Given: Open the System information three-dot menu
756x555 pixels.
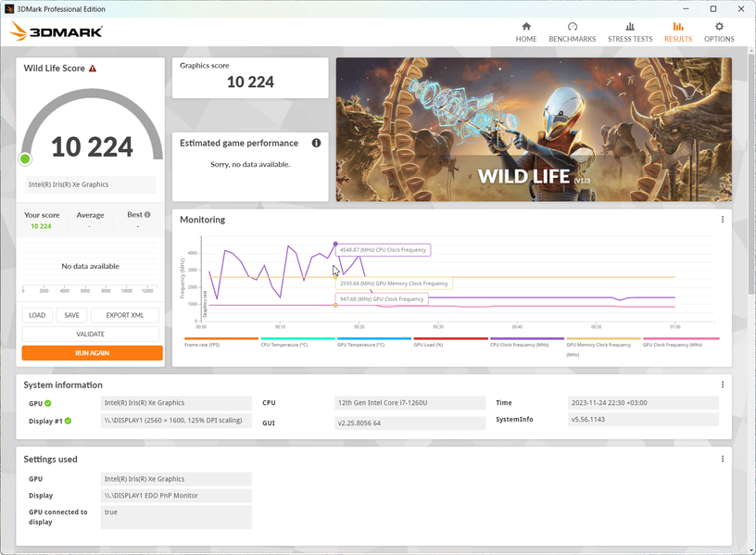Looking at the screenshot, I should click(723, 385).
